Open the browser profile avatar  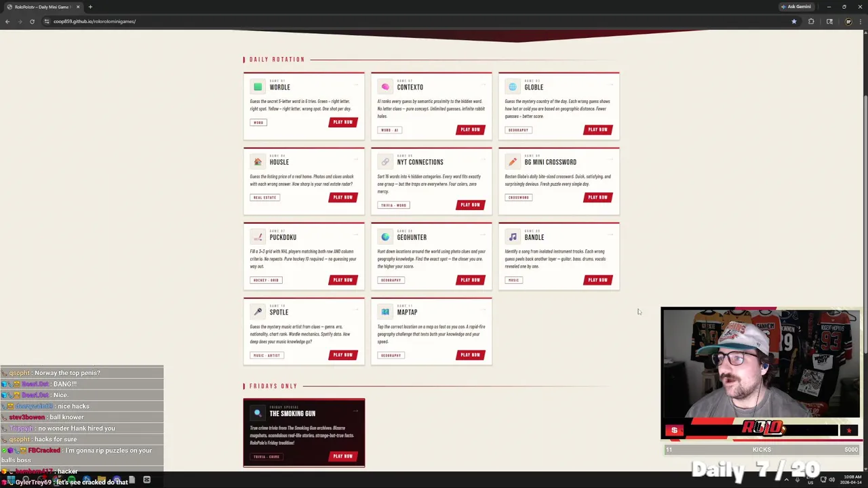pyautogui.click(x=848, y=21)
